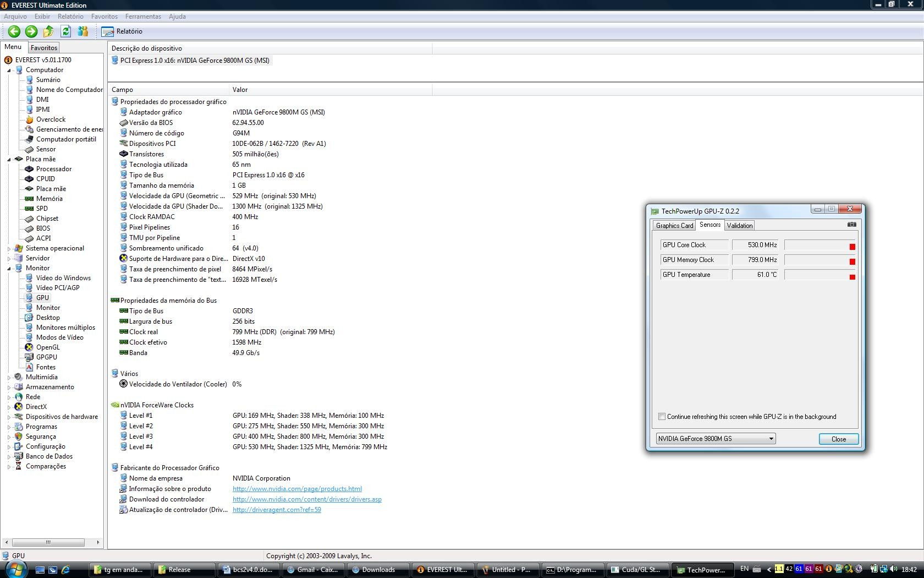This screenshot has height=578, width=924.
Task: Select the Sensors tab in GPU-Z
Action: 710,225
